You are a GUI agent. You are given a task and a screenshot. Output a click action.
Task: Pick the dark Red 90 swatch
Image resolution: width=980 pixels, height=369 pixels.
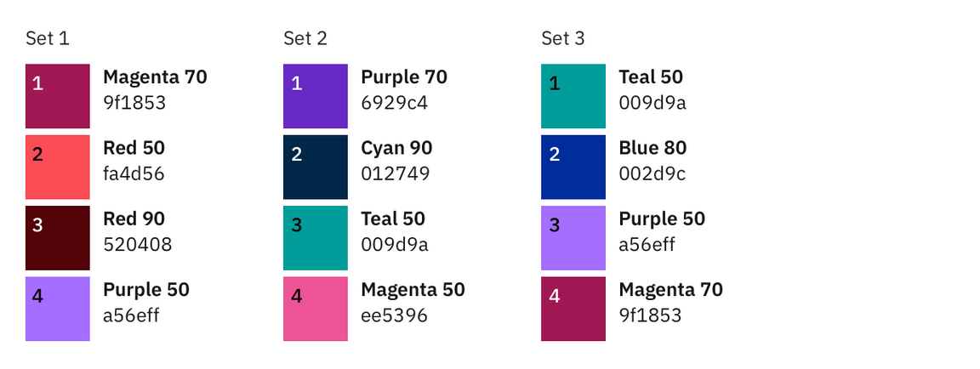(x=58, y=238)
